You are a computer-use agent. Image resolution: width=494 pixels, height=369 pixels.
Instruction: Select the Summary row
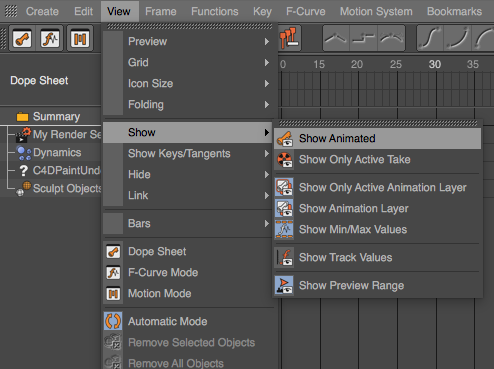coord(51,117)
